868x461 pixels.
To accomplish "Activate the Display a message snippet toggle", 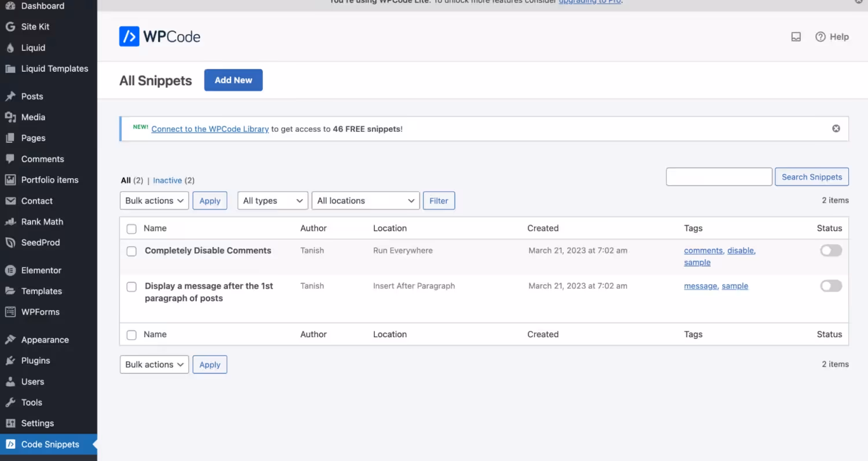I will [831, 286].
